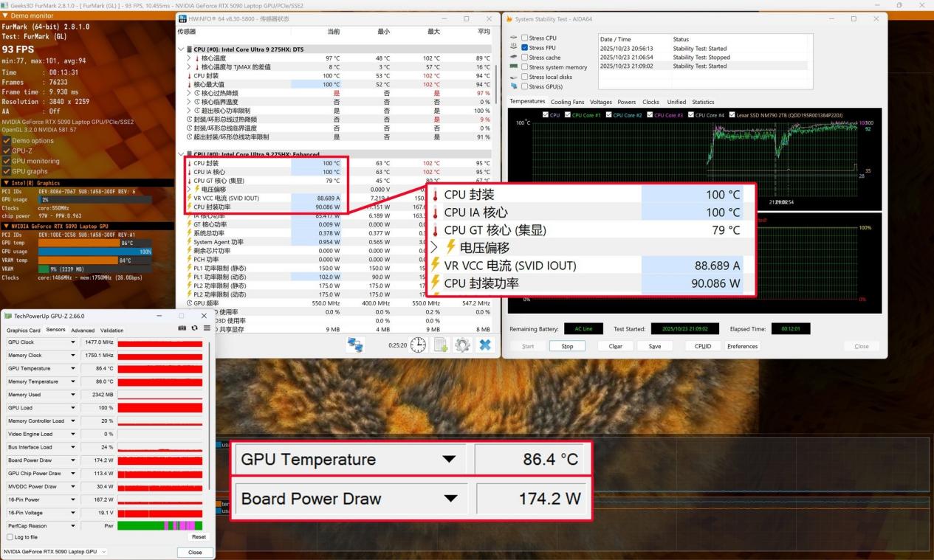This screenshot has width=934, height=560.
Task: Open the Advanced tab in GPU-Z
Action: pos(83,331)
